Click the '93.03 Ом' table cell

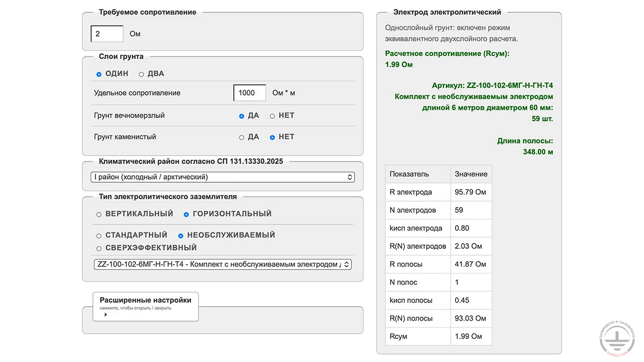point(470,319)
